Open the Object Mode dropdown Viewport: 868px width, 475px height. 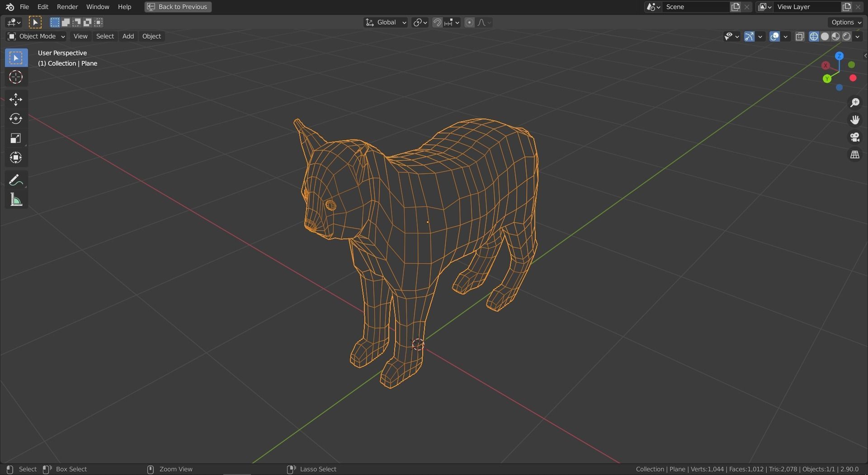(x=36, y=36)
